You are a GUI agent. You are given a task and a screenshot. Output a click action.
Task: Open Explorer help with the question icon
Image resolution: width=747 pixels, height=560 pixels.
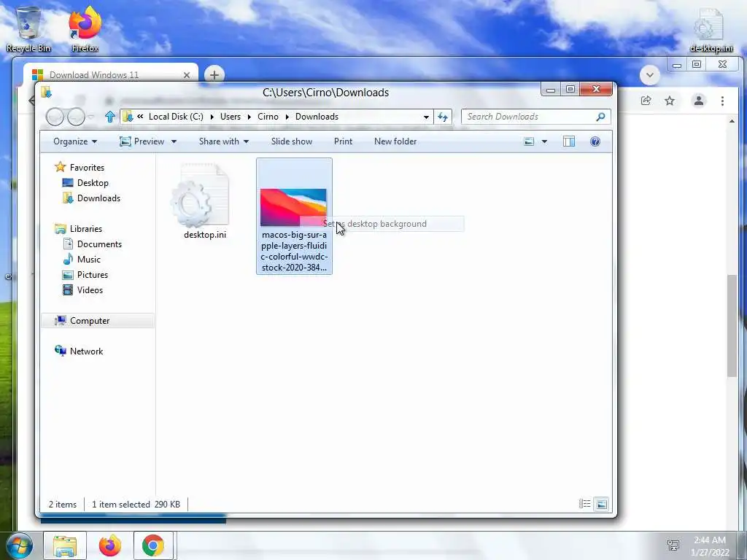coord(595,141)
